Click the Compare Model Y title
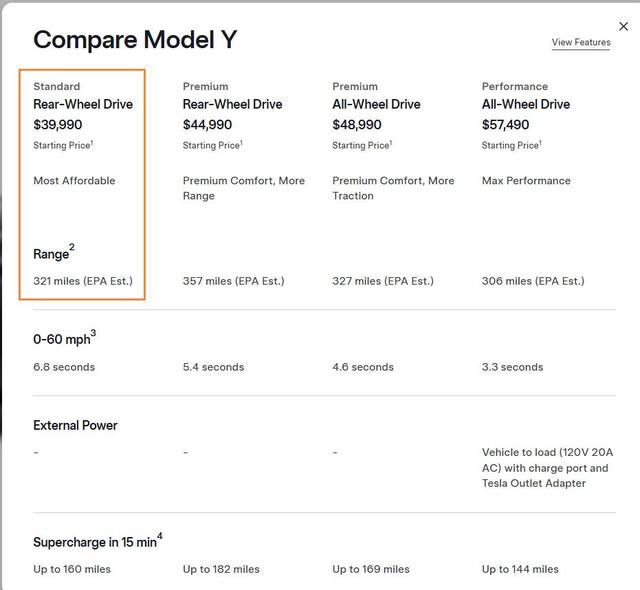Screen dimensions: 640x590 [135, 40]
